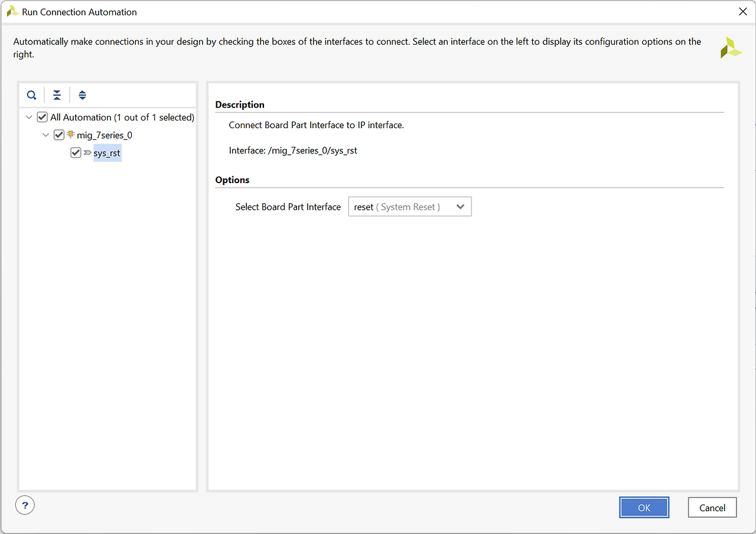Select the sys_rst tree item
756x534 pixels.
click(107, 153)
